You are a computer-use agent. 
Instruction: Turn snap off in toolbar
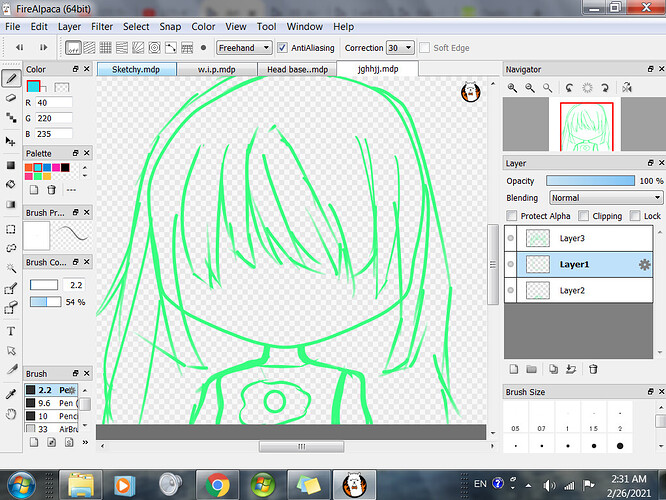(73, 48)
